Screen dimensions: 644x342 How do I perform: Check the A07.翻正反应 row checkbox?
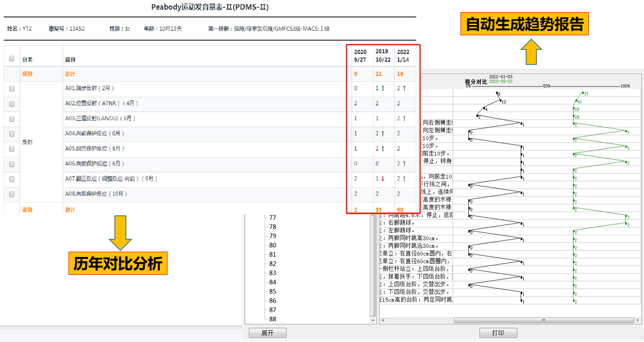click(12, 179)
